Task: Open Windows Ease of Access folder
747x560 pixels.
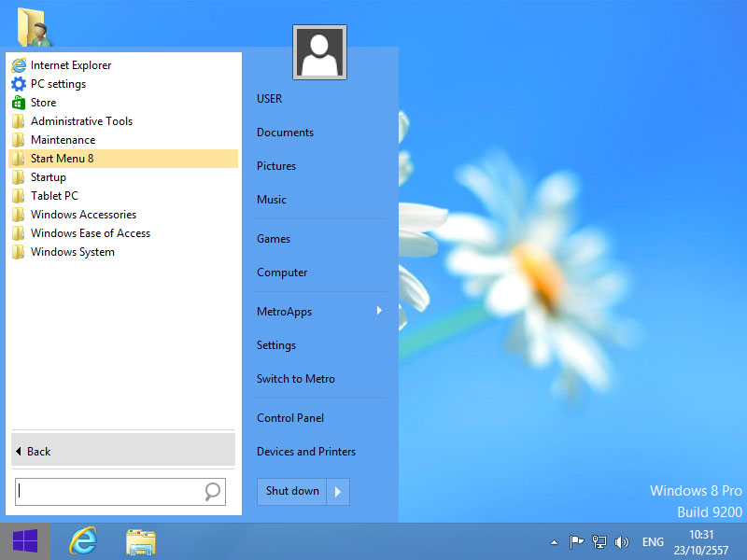Action: coord(123,233)
